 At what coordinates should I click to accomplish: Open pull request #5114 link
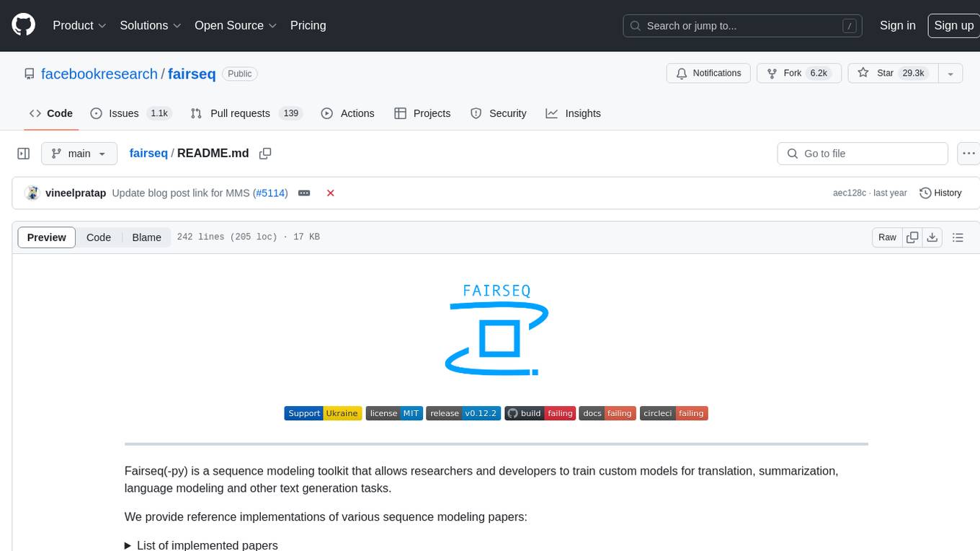(270, 193)
